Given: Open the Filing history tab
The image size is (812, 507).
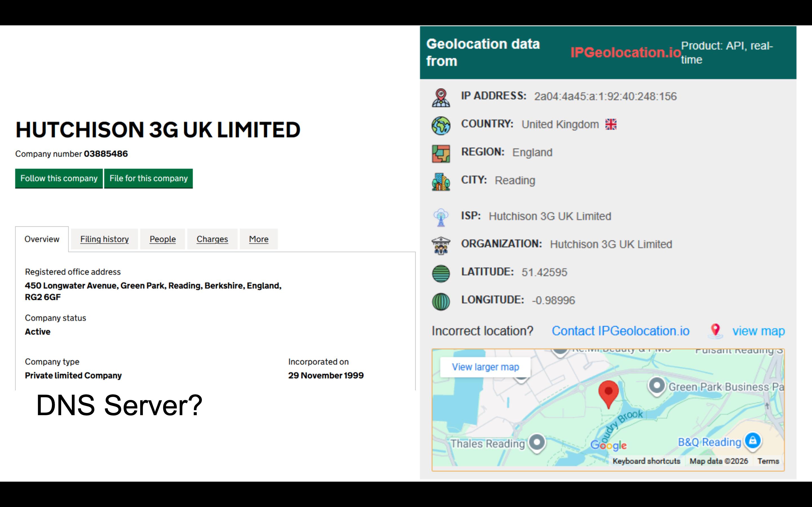Looking at the screenshot, I should [104, 239].
